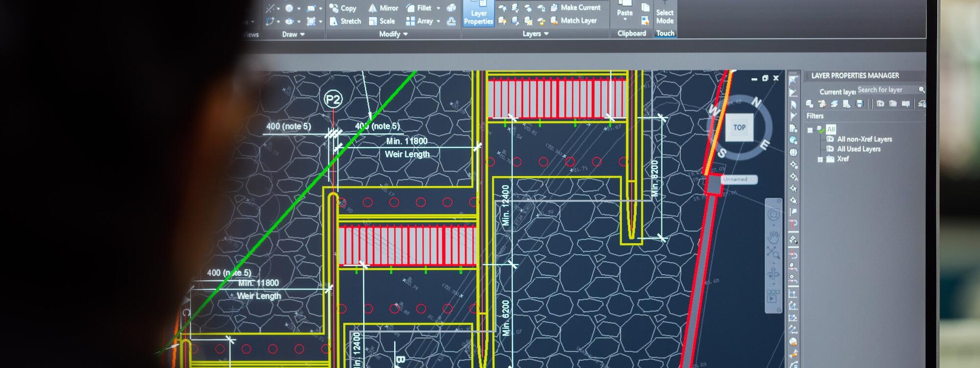The width and height of the screenshot is (980, 368).
Task: Expand the Layers panel title
Action: [536, 34]
